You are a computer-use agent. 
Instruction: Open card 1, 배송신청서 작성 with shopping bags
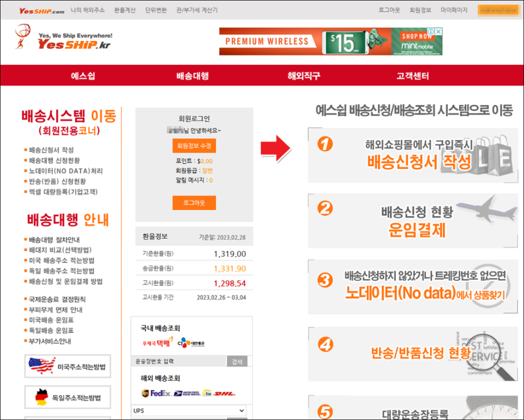[413, 155]
